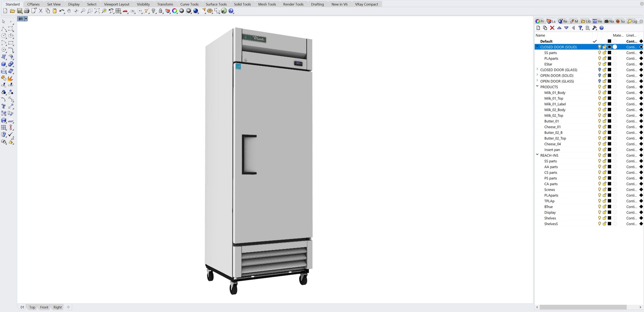The height and width of the screenshot is (312, 644).
Task: Open a file with the folder icon
Action: click(12, 11)
